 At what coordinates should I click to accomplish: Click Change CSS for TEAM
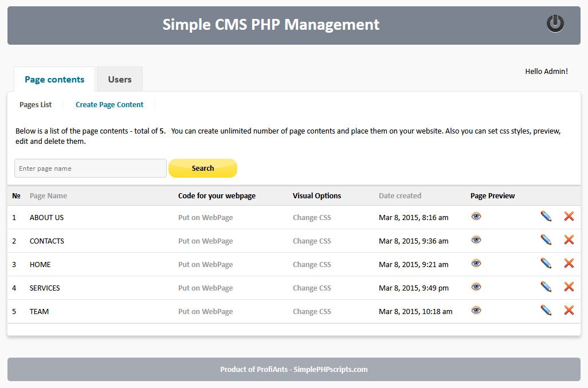click(312, 312)
